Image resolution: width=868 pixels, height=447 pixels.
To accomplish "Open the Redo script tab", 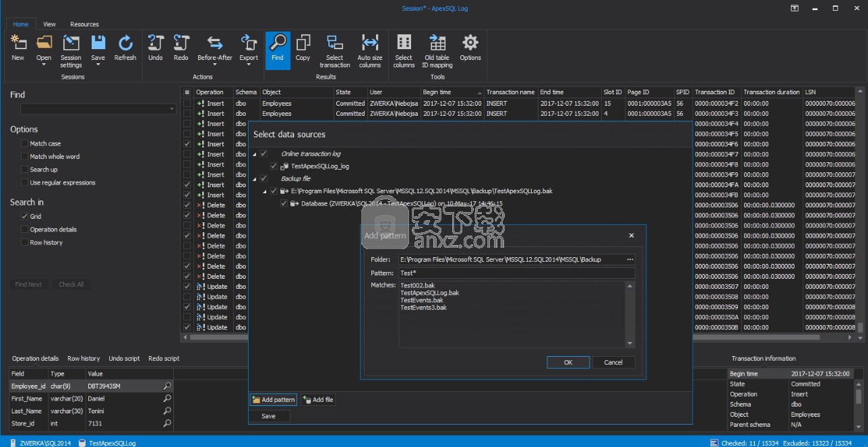I will pos(164,359).
